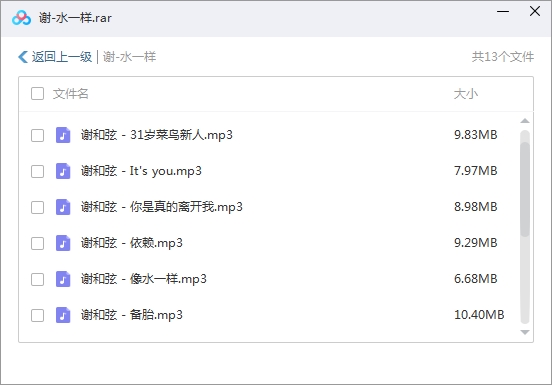Minimize the archive preview window
This screenshot has width=552, height=385.
(503, 12)
